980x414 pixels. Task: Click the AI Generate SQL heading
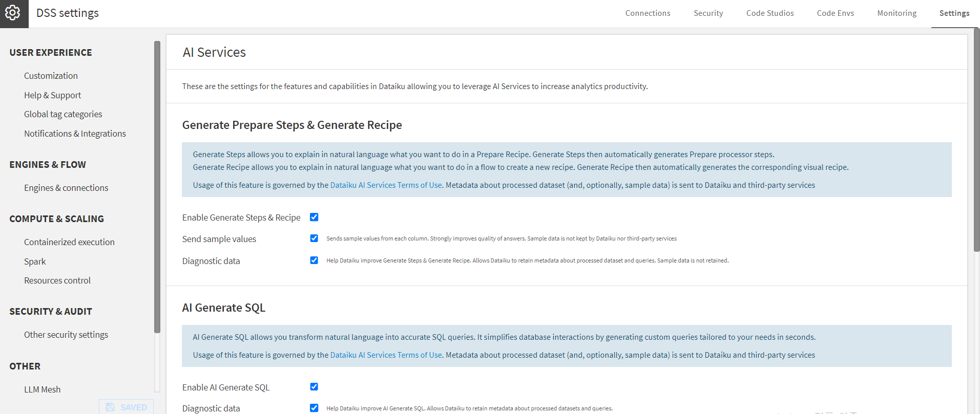(224, 308)
